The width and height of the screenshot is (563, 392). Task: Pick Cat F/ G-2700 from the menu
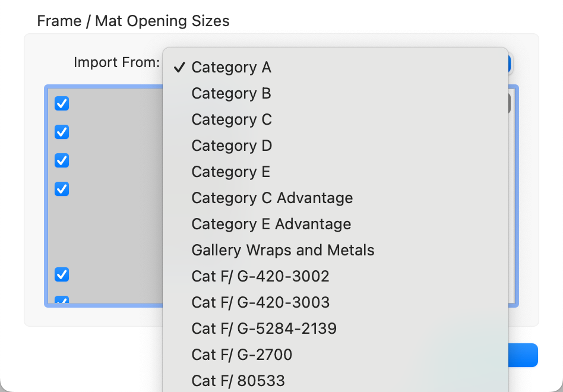click(x=242, y=355)
